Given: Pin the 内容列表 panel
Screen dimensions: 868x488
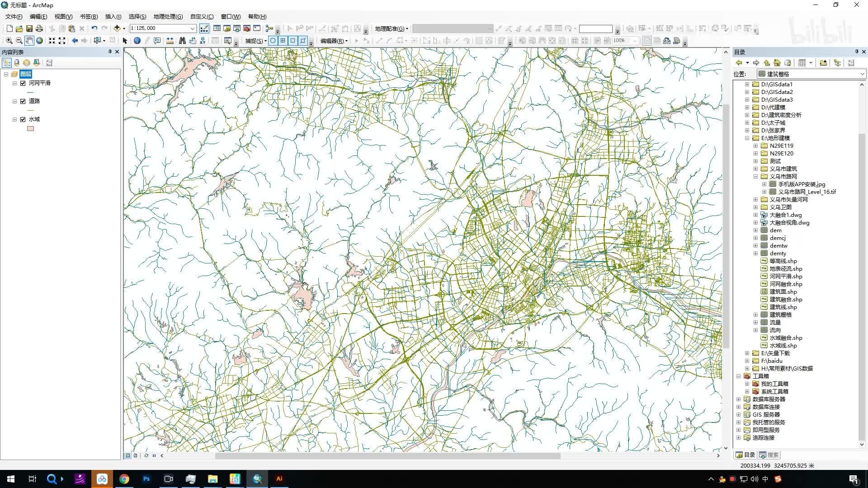Looking at the screenshot, I should point(110,52).
